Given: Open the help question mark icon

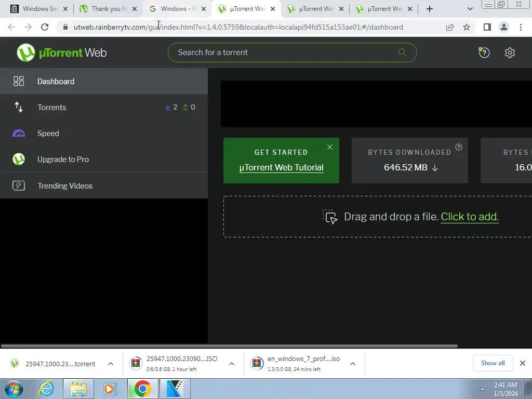Looking at the screenshot, I should 484,52.
